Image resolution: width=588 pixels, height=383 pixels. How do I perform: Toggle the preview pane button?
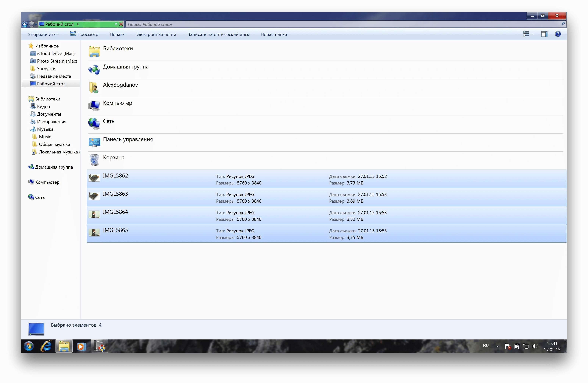click(544, 34)
